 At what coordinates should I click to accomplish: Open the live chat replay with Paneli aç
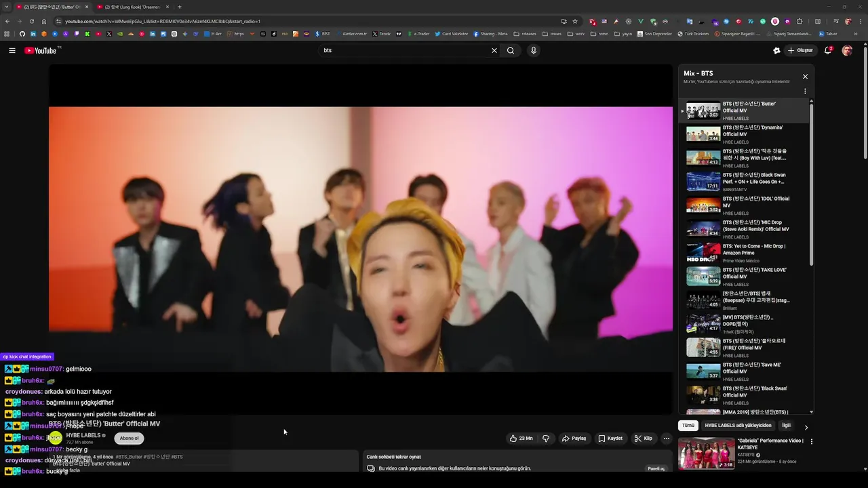click(x=656, y=468)
